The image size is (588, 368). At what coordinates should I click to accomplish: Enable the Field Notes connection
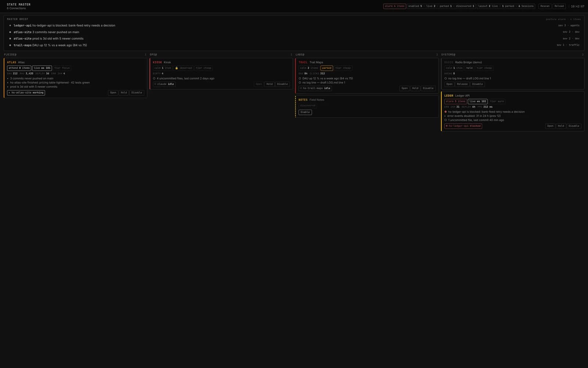point(305,112)
